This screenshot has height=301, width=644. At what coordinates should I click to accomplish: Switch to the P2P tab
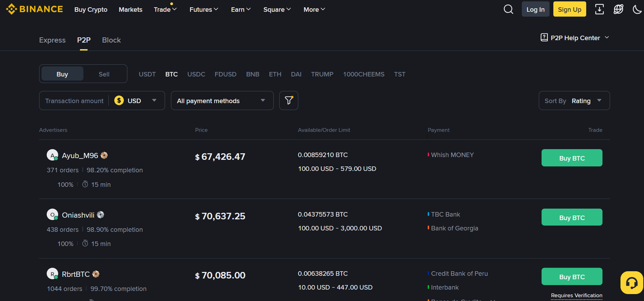click(84, 40)
